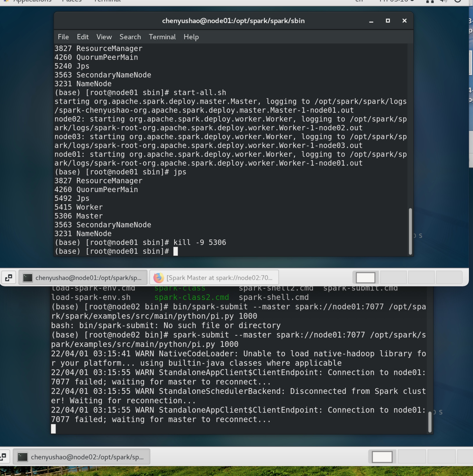The width and height of the screenshot is (473, 476).
Task: Click the terminal icon on node02 taskbar button
Action: click(x=23, y=457)
